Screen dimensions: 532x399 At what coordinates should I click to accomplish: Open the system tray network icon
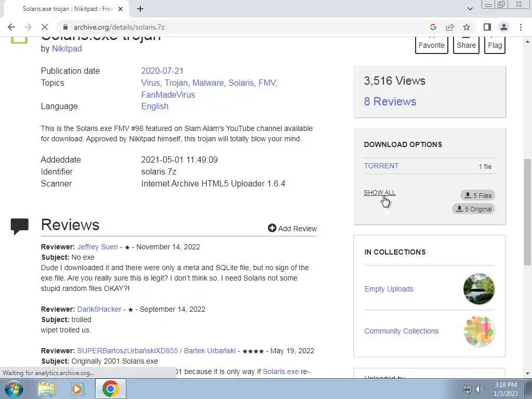tap(467, 389)
